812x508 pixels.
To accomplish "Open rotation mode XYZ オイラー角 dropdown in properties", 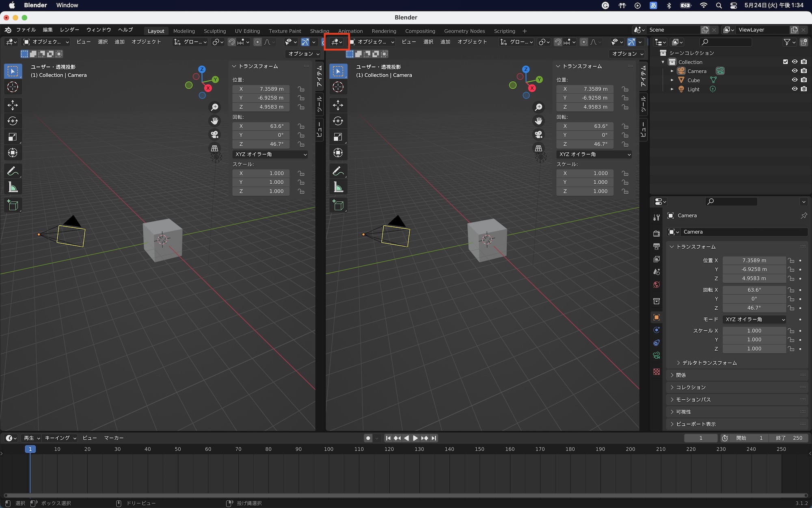I will [x=755, y=319].
